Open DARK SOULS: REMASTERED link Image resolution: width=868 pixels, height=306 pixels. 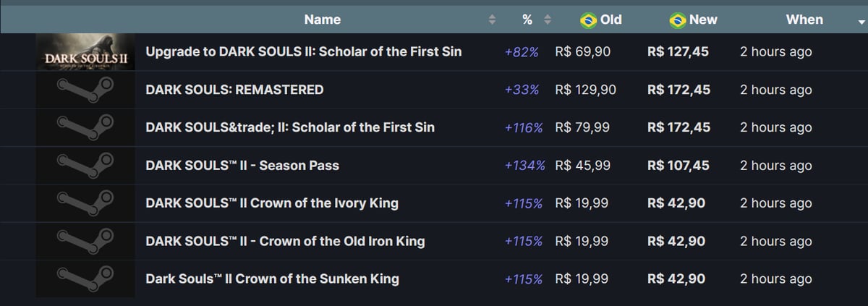coord(234,90)
